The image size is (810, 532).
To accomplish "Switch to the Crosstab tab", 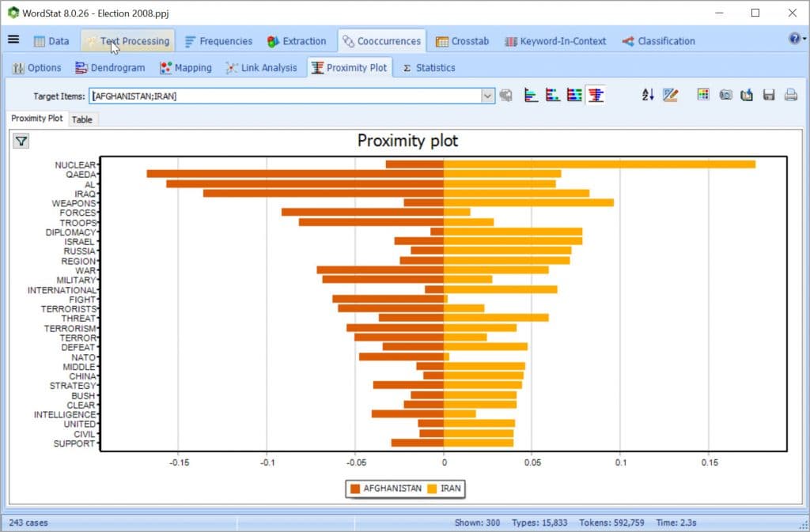I will (x=463, y=40).
